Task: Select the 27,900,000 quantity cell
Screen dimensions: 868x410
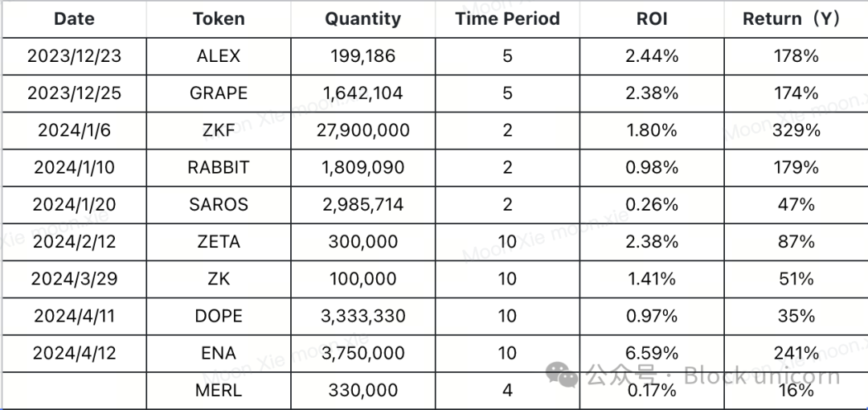Action: click(363, 130)
